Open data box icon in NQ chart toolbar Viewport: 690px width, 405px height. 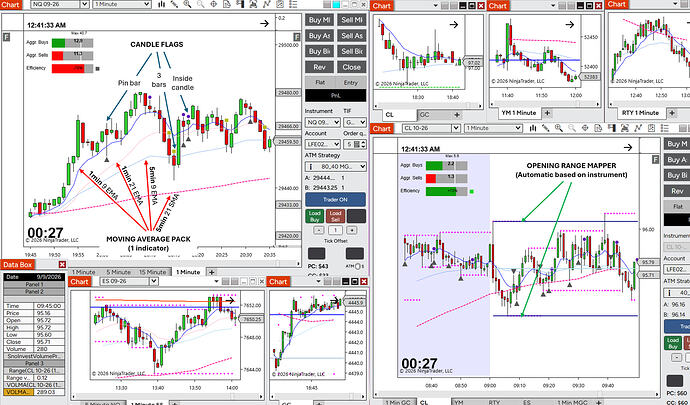(227, 4)
